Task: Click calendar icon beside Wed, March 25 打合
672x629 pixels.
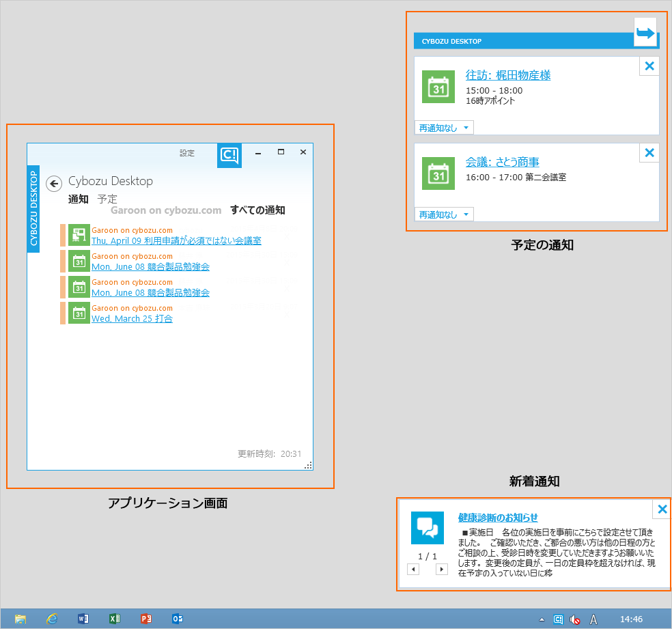Action: [x=79, y=313]
